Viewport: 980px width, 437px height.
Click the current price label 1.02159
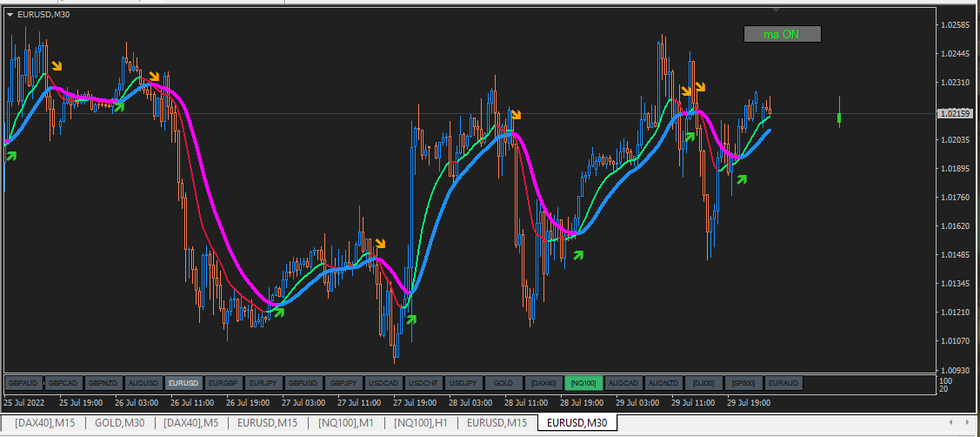pyautogui.click(x=953, y=113)
